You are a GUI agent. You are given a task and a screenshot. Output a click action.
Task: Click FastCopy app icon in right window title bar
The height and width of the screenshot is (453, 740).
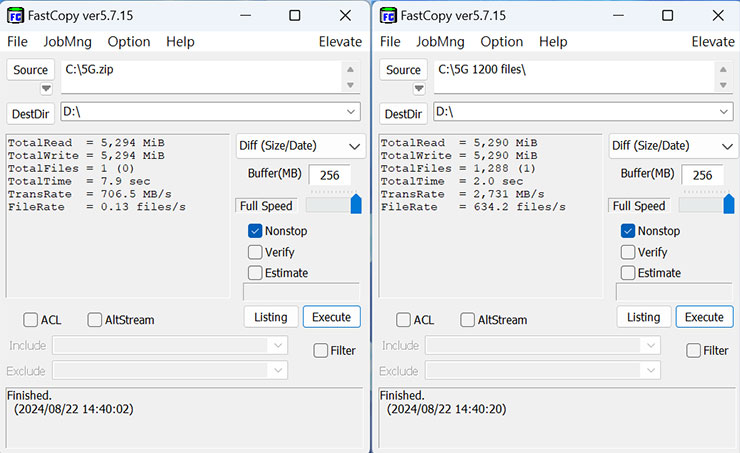(x=388, y=16)
